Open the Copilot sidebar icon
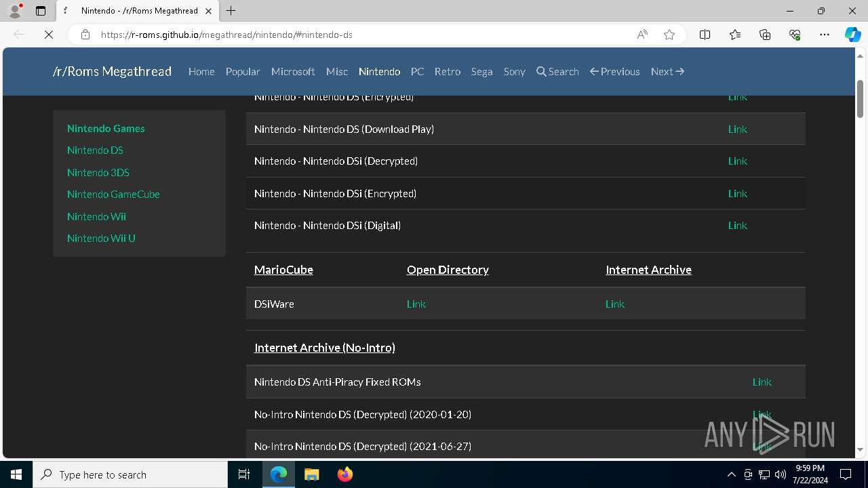Screen dimensions: 868x488 852,35
